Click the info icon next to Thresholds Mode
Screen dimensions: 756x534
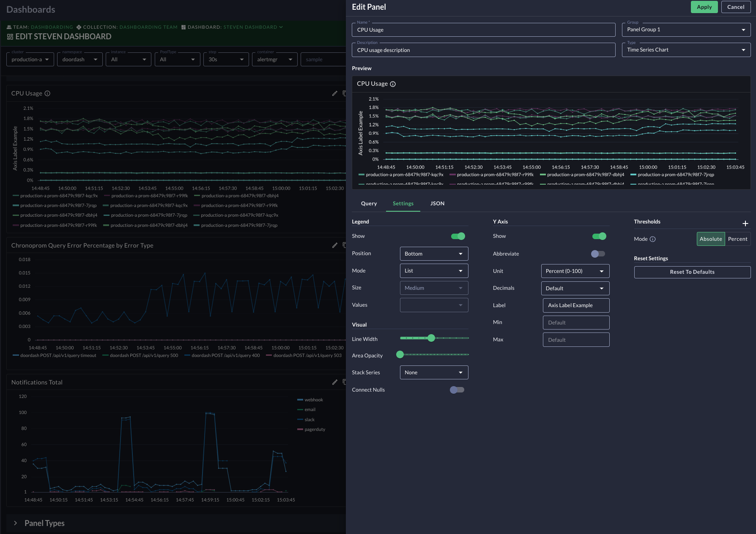click(x=652, y=239)
